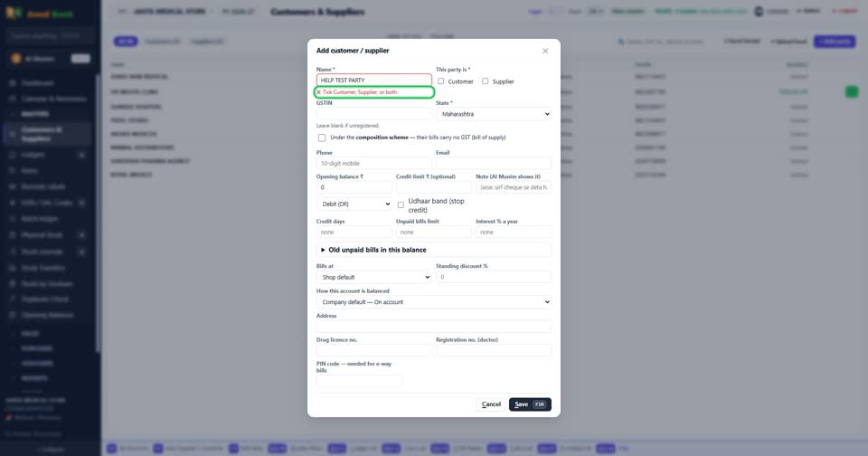Click the Standing discount % field
868x456 pixels.
point(494,277)
